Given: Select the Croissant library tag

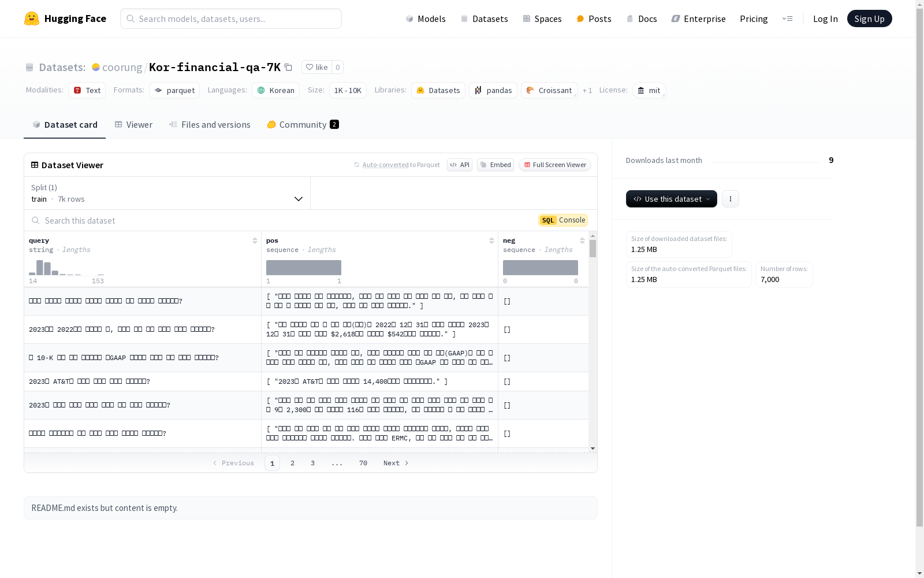Looking at the screenshot, I should coord(549,90).
